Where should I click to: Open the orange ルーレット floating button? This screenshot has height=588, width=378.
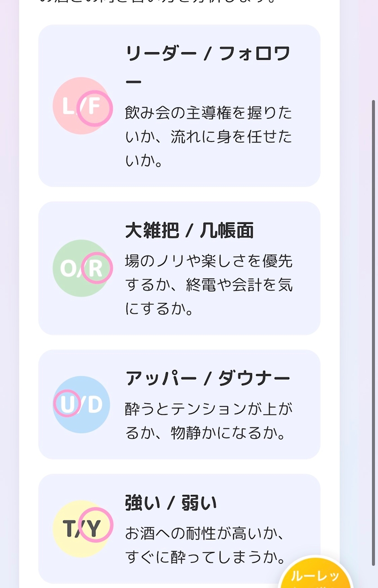click(x=315, y=577)
